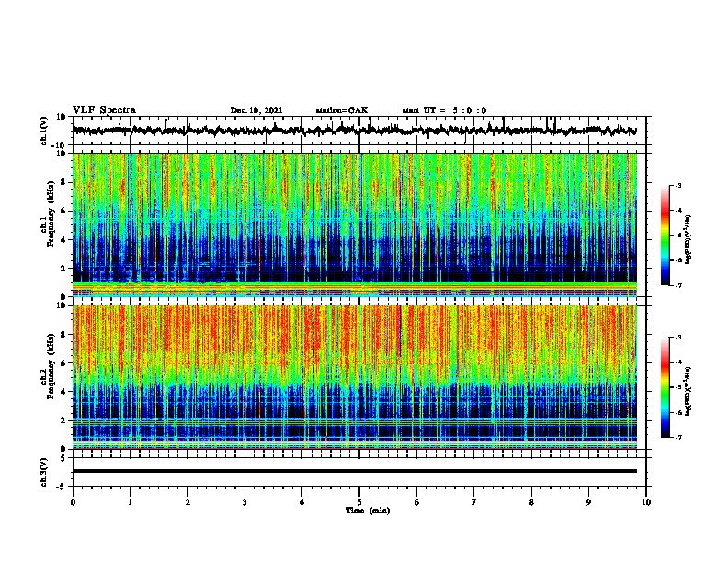
Task: Click tick label '1' on the Time axis
Action: [130, 502]
